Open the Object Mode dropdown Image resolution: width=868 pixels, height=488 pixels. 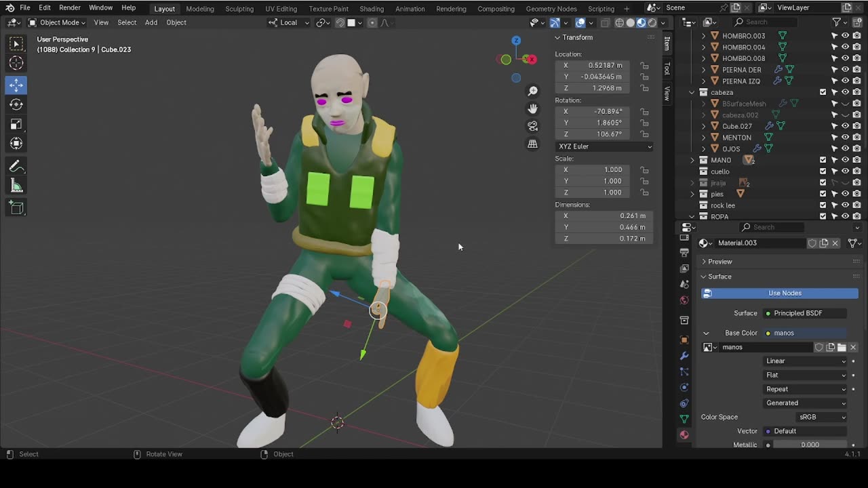pos(58,22)
